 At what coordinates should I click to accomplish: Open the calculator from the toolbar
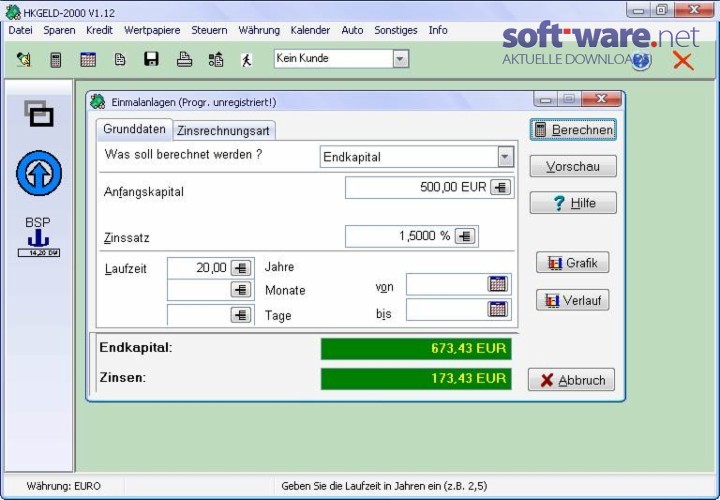tap(56, 60)
